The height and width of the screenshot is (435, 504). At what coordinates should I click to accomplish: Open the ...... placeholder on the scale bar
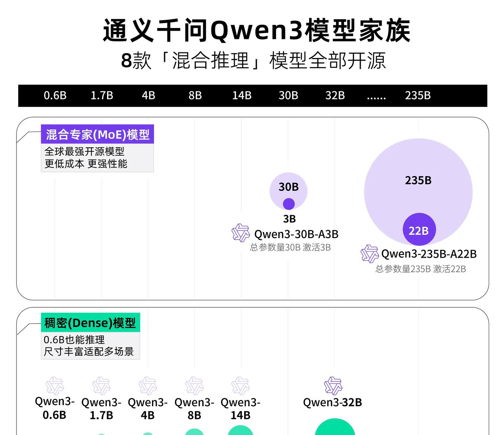pos(376,96)
